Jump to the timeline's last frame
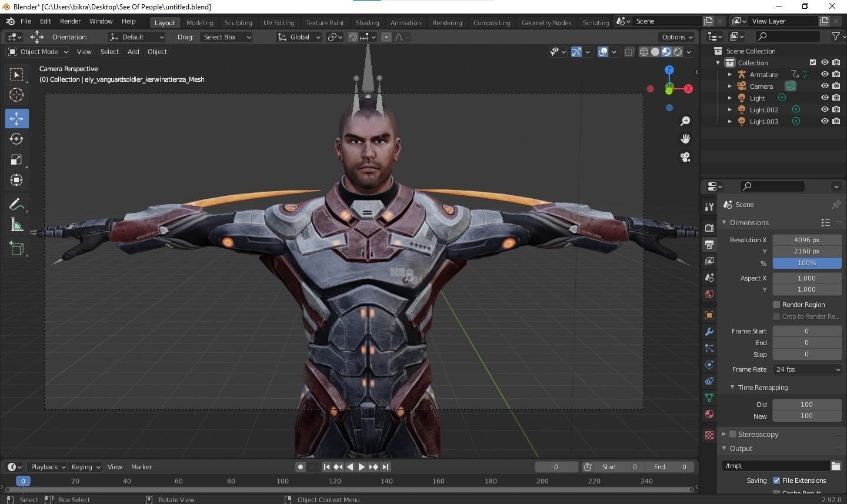847x504 pixels. point(385,467)
